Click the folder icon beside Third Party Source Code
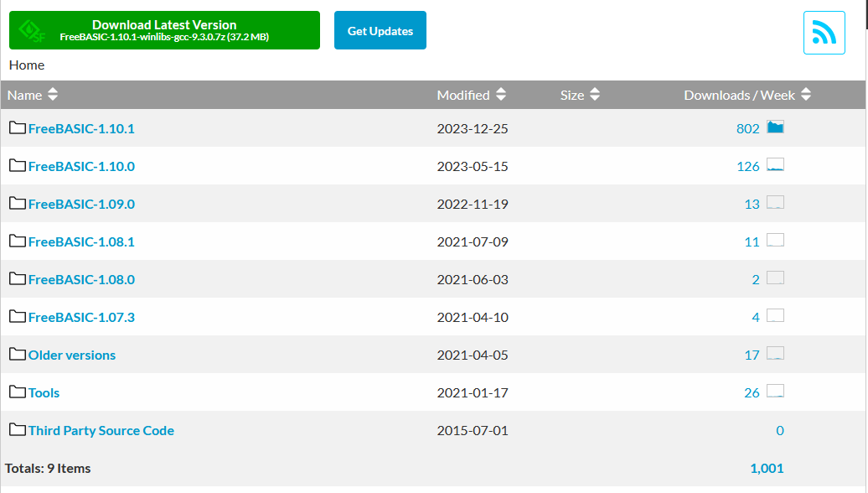The width and height of the screenshot is (868, 493). click(x=18, y=430)
